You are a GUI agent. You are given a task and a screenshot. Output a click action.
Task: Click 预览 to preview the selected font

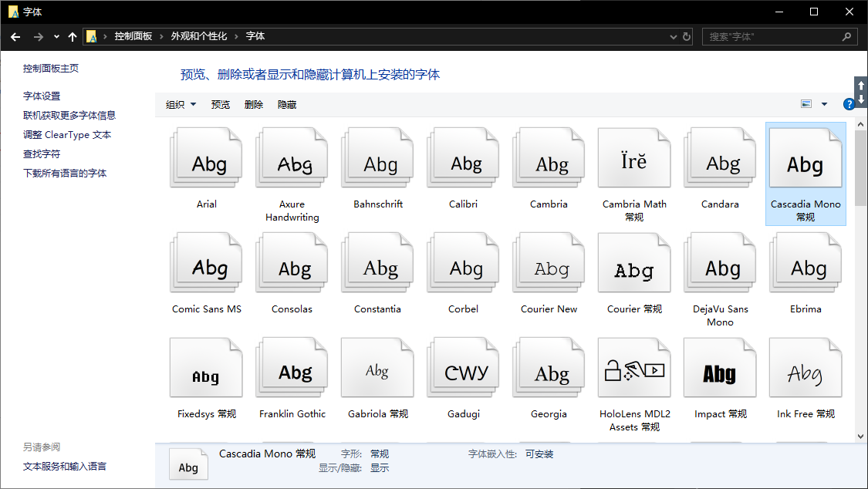pyautogui.click(x=221, y=104)
